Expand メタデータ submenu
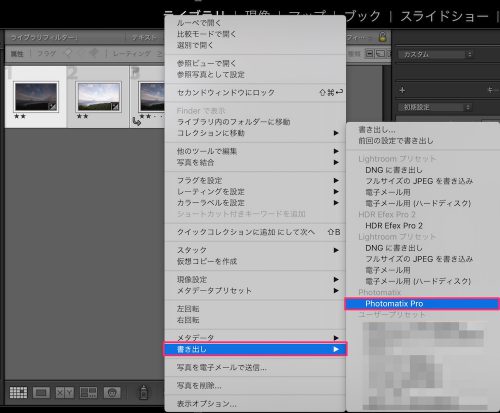This screenshot has height=413, width=500. (x=255, y=338)
